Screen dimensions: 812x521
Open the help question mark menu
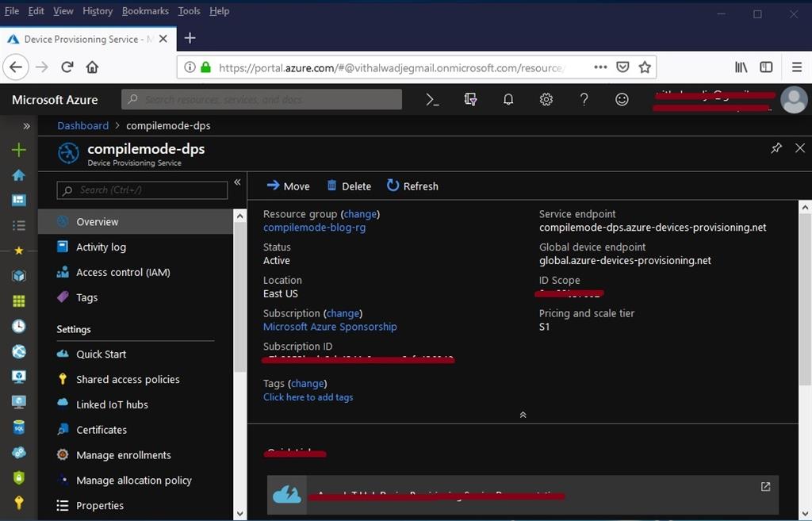pos(584,99)
